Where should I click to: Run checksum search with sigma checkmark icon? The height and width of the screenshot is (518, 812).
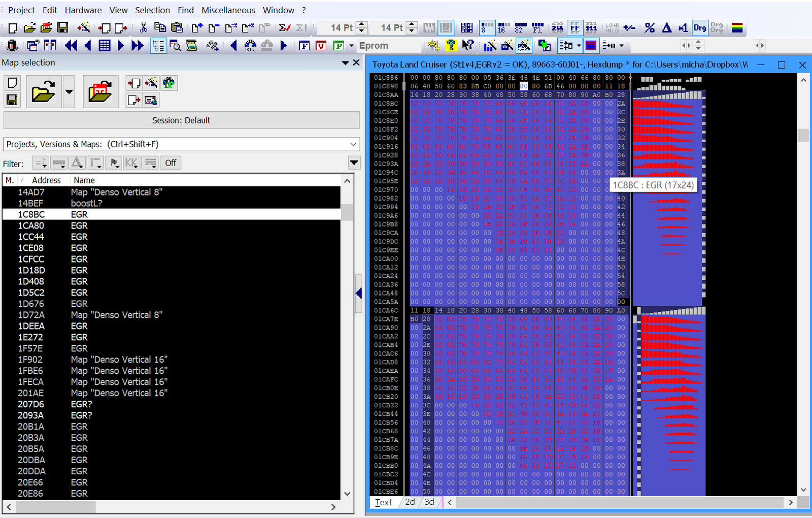[x=285, y=28]
